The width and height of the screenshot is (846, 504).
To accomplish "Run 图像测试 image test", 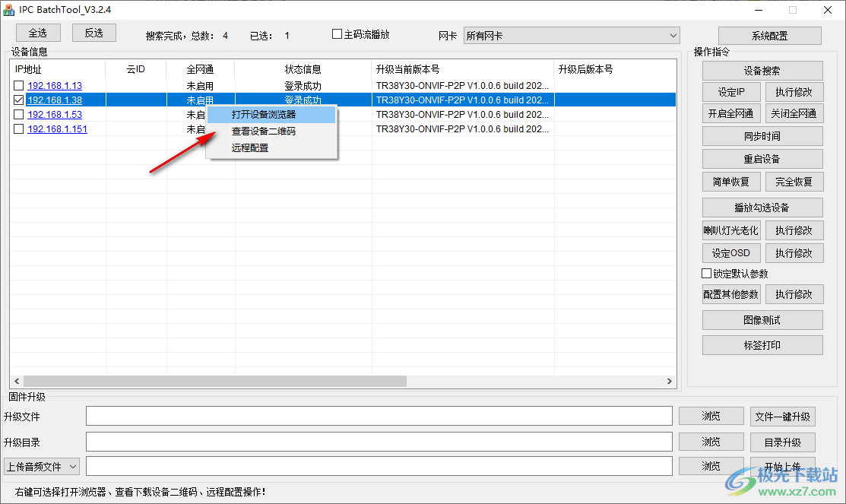I will pyautogui.click(x=762, y=319).
